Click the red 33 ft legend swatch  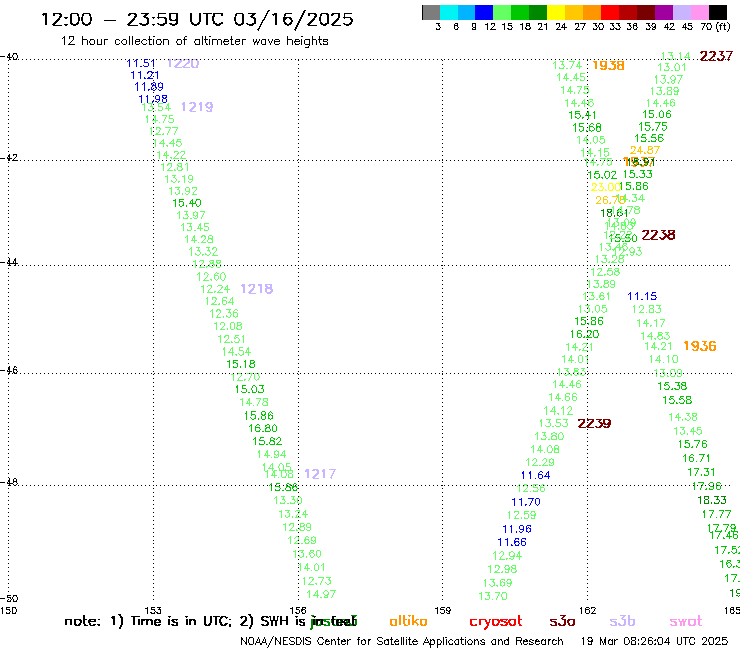pyautogui.click(x=610, y=12)
